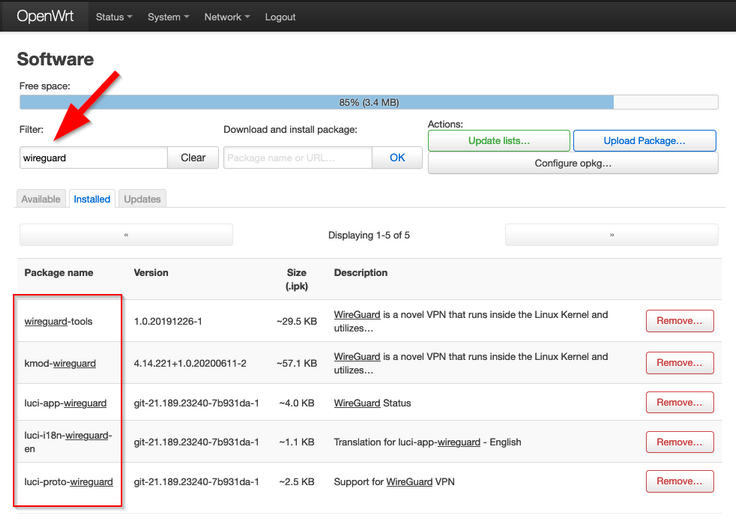Switch to the Updates tab
Screen dimensions: 736x522
click(x=142, y=199)
